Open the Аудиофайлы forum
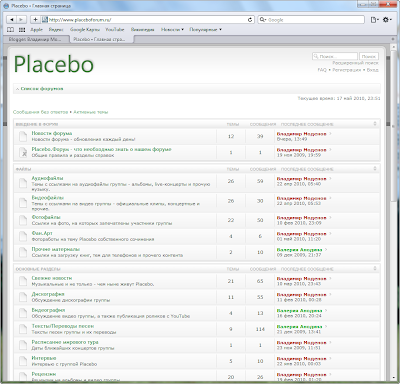 click(x=47, y=178)
